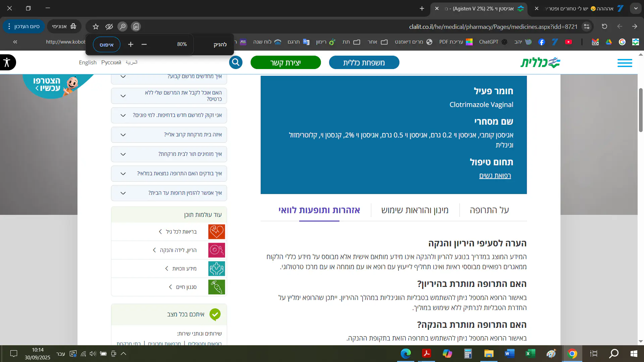644x362 pixels.
Task: Expand 'איזה בית מרקחת קרוב אליי' question
Action: click(169, 135)
